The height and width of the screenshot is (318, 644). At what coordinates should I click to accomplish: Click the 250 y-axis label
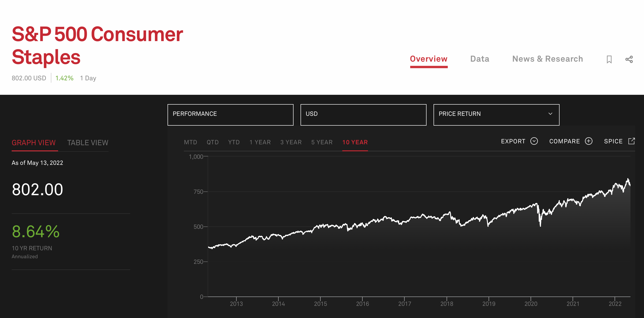pos(198,262)
